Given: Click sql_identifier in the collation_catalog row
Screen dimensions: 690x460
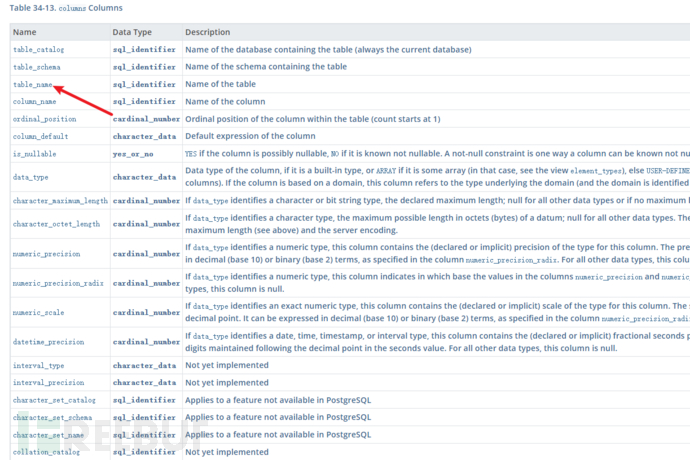Looking at the screenshot, I should pos(144,452).
